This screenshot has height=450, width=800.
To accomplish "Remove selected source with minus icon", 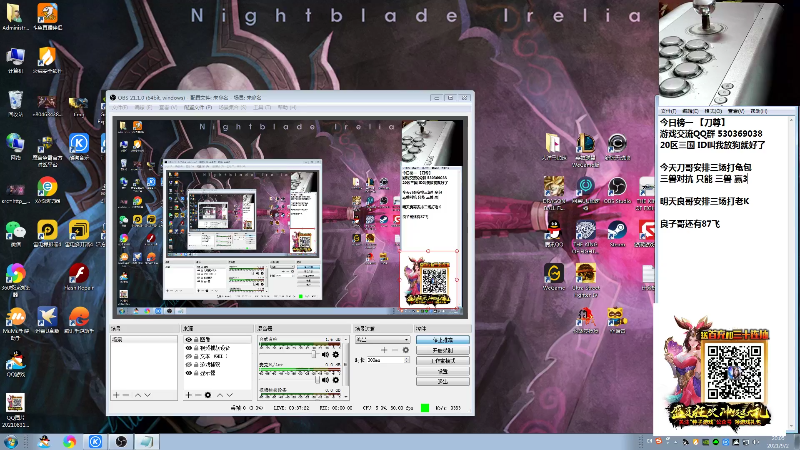I will pyautogui.click(x=198, y=395).
